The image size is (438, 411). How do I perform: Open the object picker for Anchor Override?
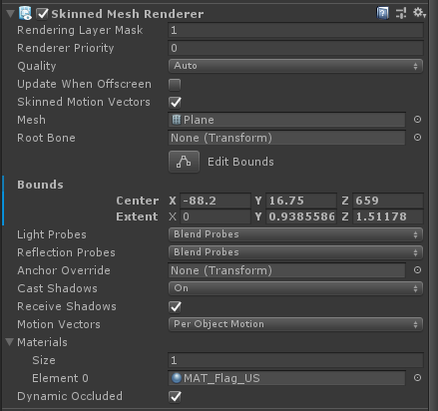(417, 270)
